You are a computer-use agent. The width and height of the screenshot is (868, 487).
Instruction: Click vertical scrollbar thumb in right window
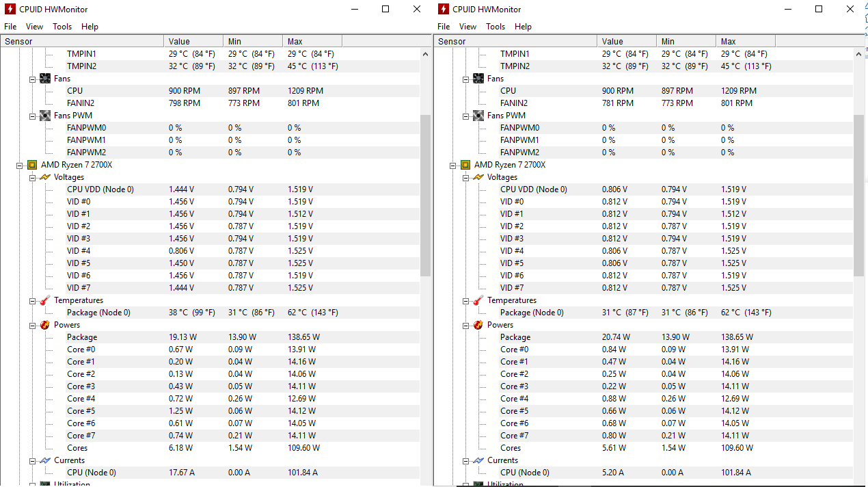[858, 196]
